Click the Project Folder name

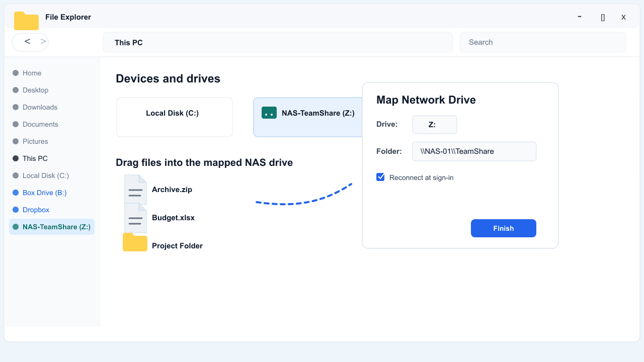(177, 246)
